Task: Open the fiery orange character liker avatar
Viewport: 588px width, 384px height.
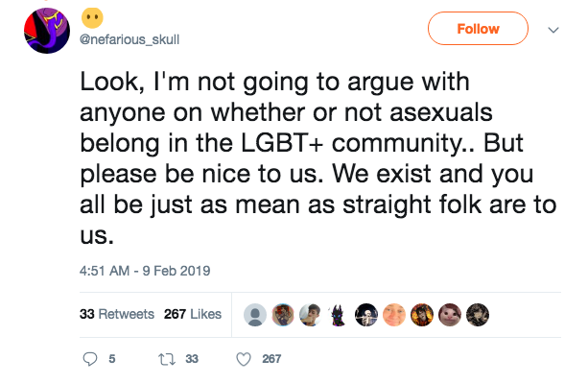Action: [422, 315]
